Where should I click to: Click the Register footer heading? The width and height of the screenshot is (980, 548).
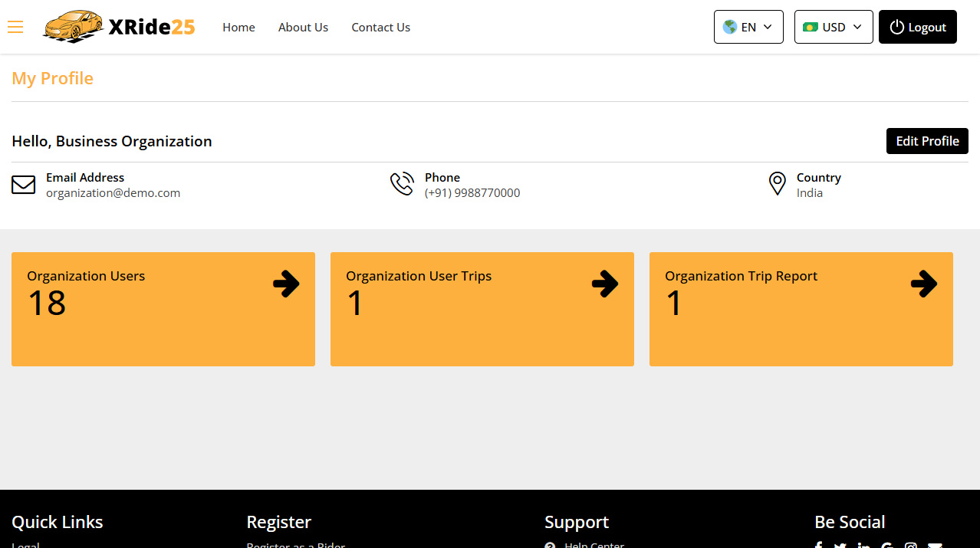279,522
